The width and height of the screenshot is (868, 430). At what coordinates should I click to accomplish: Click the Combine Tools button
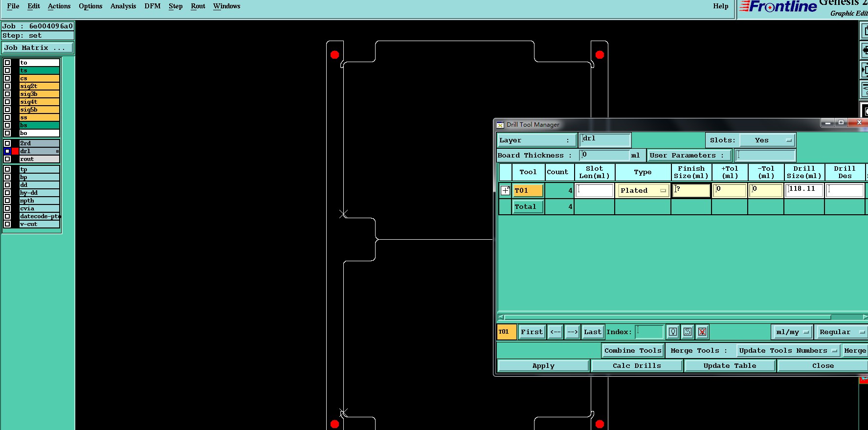(633, 350)
